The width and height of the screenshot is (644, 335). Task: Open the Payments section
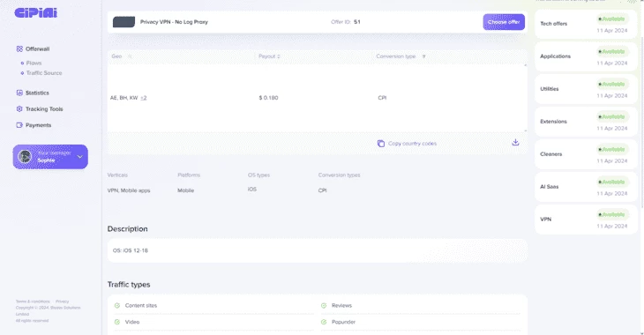pos(38,125)
